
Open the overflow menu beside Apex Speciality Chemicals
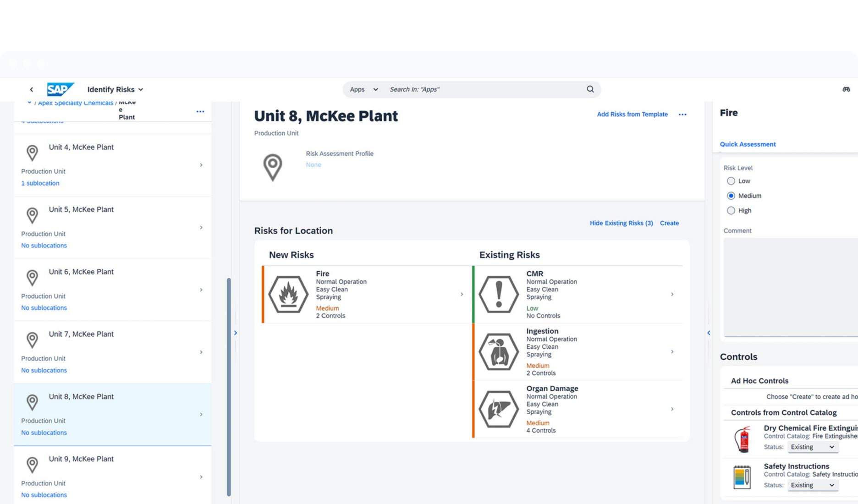pyautogui.click(x=200, y=111)
